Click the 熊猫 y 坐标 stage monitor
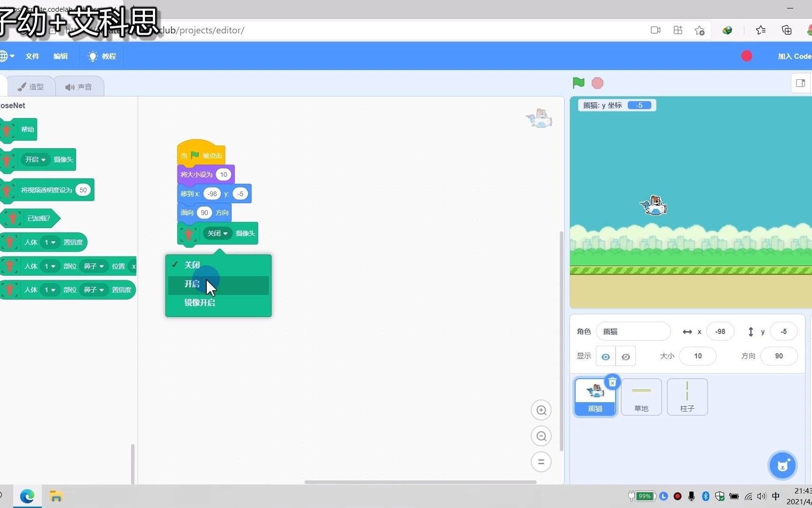 click(617, 105)
